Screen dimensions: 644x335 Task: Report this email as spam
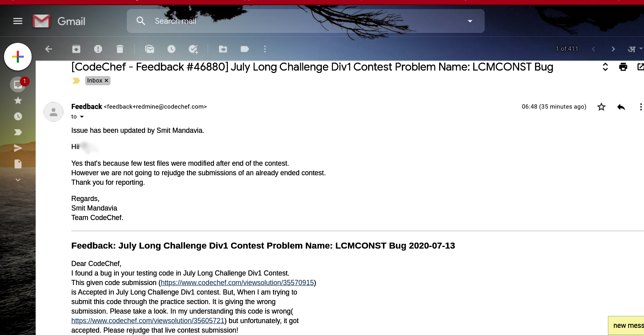point(98,49)
